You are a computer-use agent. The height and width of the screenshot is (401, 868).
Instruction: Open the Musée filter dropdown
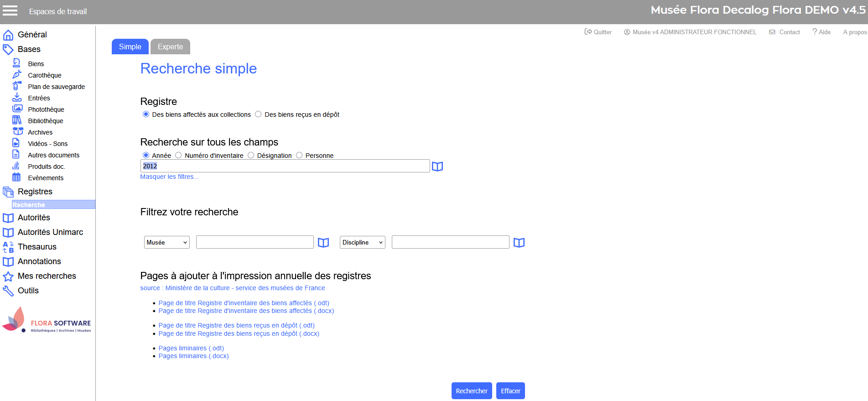coord(166,242)
